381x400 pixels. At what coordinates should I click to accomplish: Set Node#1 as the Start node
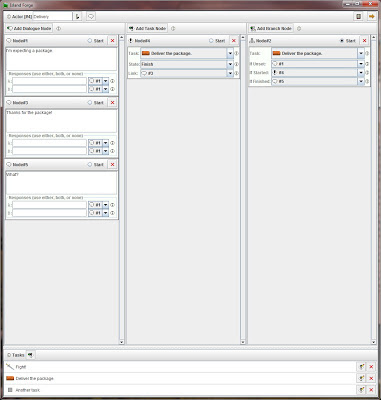coord(95,41)
